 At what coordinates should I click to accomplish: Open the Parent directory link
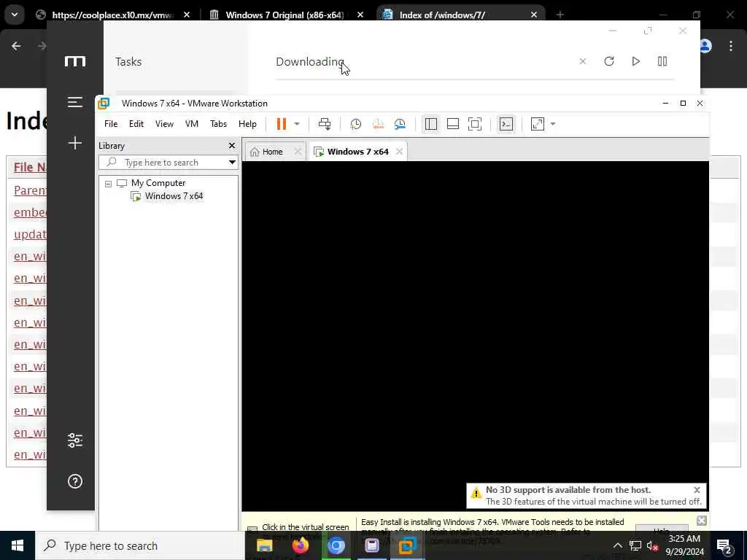coord(30,190)
